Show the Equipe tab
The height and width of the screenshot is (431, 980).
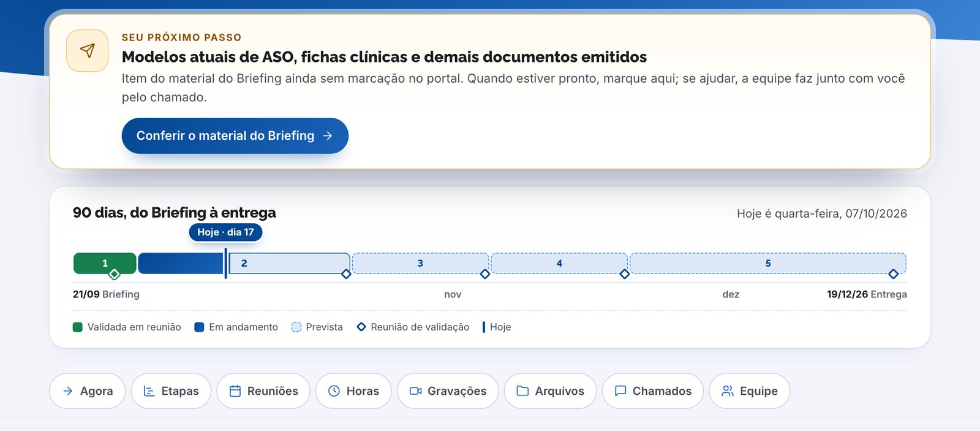750,391
